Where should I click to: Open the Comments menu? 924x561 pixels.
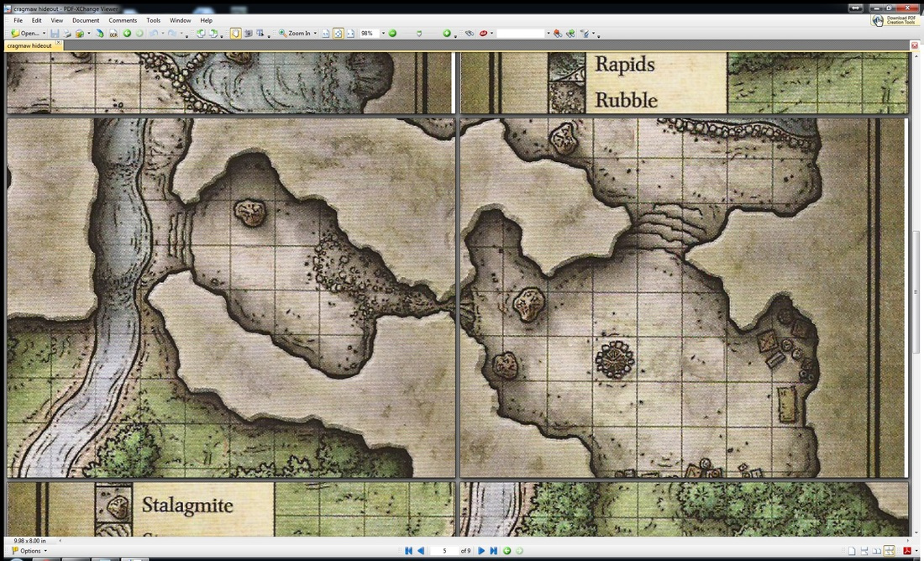tap(123, 20)
